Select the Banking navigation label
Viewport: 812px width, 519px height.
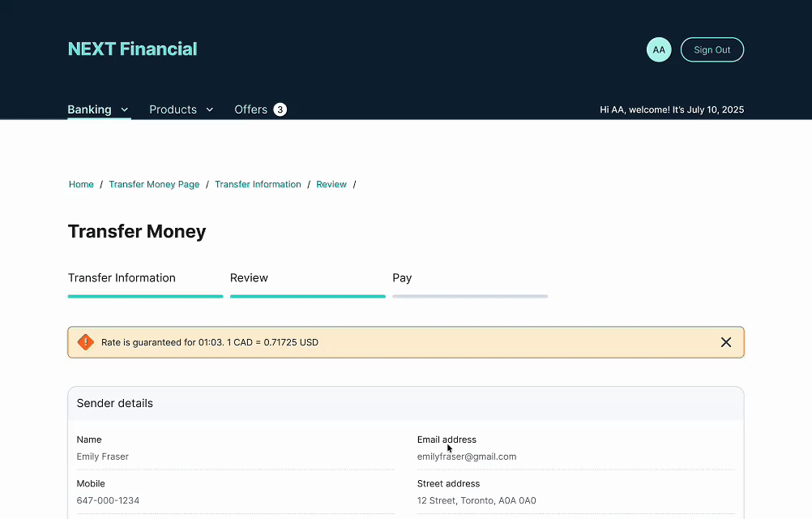pyautogui.click(x=89, y=109)
